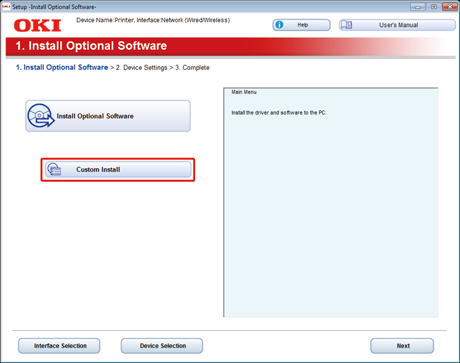Open Device Selection
This screenshot has width=460, height=363.
pyautogui.click(x=162, y=346)
